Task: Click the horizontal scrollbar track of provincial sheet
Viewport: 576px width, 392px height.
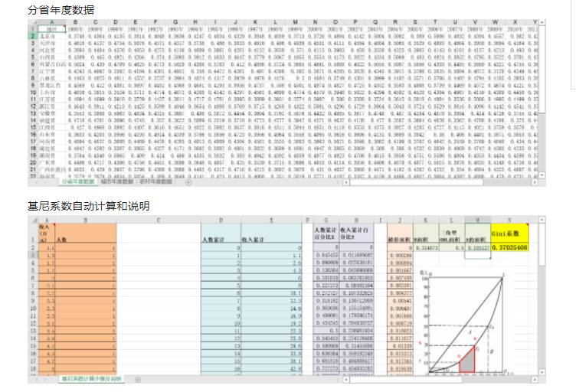Action: pos(440,182)
